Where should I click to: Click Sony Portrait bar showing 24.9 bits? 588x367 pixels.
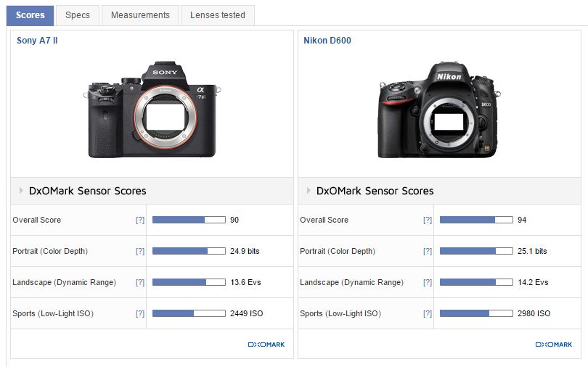189,251
